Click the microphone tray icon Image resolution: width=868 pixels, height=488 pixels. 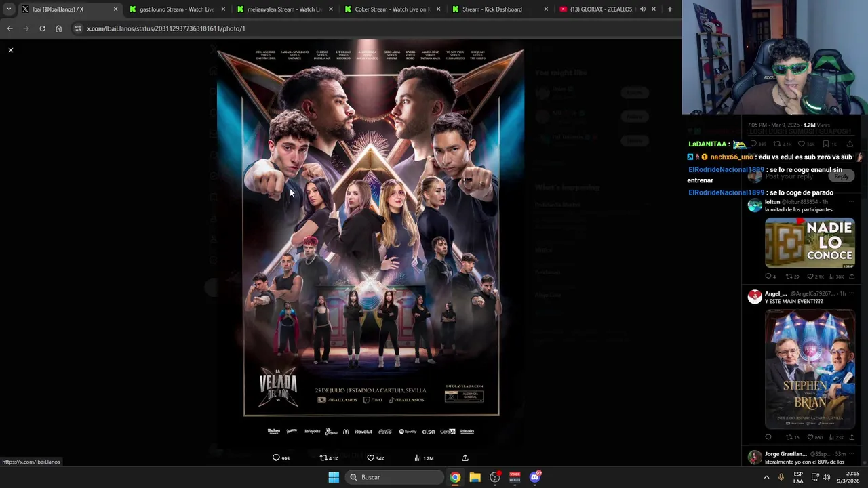(781, 477)
